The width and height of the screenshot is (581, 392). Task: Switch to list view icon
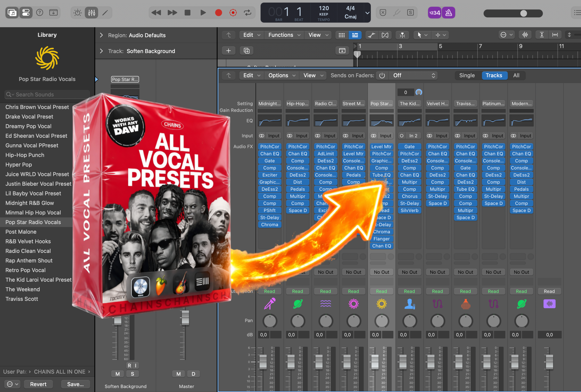pyautogui.click(x=355, y=35)
